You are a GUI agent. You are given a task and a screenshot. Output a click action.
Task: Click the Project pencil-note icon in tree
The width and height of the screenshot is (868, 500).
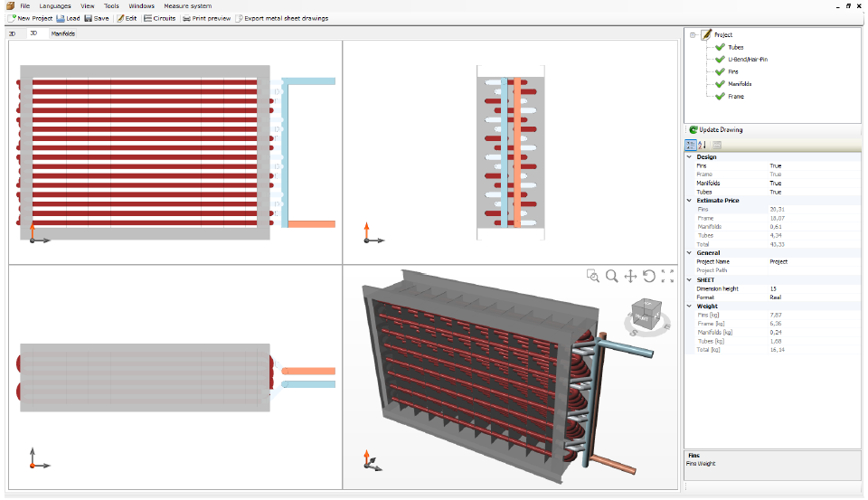pos(706,35)
